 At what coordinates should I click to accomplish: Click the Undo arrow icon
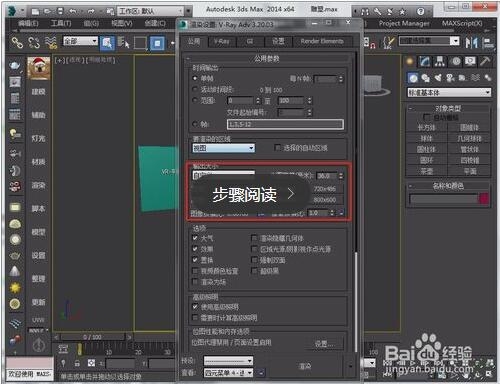[73, 11]
